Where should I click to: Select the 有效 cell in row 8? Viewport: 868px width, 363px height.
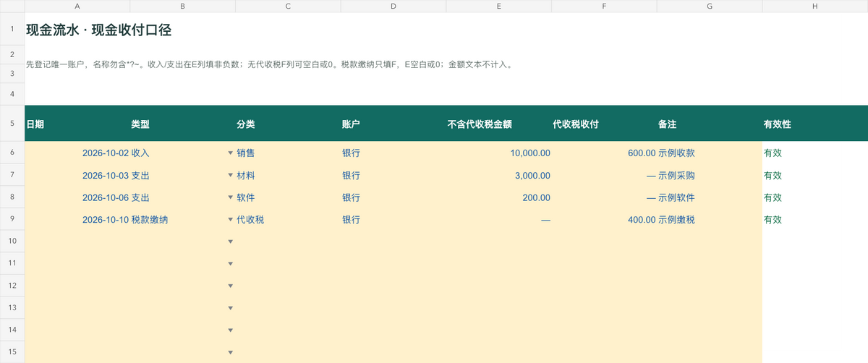click(815, 197)
